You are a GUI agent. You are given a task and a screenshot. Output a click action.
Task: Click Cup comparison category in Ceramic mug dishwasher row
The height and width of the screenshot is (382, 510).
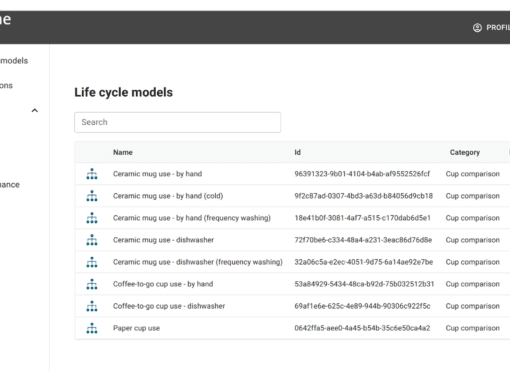coord(473,240)
